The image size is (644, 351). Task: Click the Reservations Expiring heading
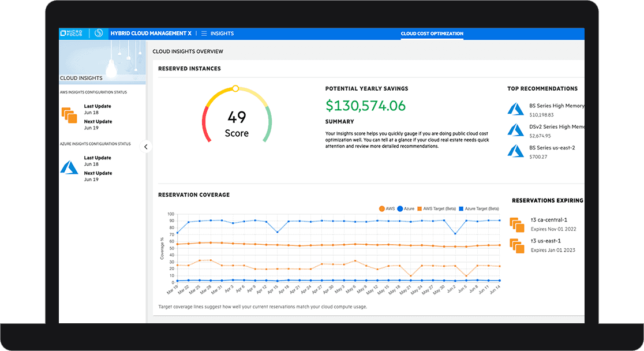tap(548, 200)
